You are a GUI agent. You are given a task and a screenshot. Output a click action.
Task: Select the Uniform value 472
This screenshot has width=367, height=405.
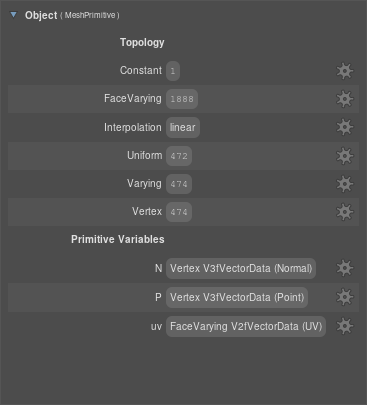[179, 156]
